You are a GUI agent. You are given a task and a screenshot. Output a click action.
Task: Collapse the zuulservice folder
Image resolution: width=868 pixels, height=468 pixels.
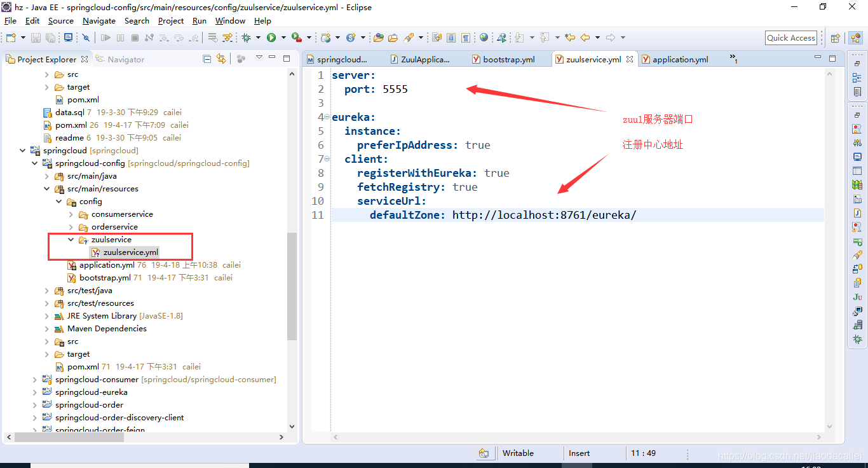pos(71,240)
